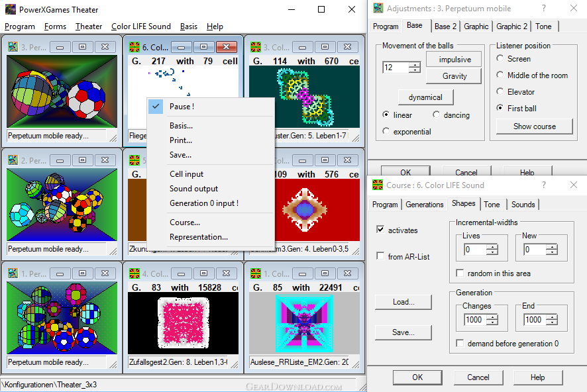Viewport: 587px width, 392px height.
Task: Click the question mark in the Course title bar
Action: tap(544, 185)
